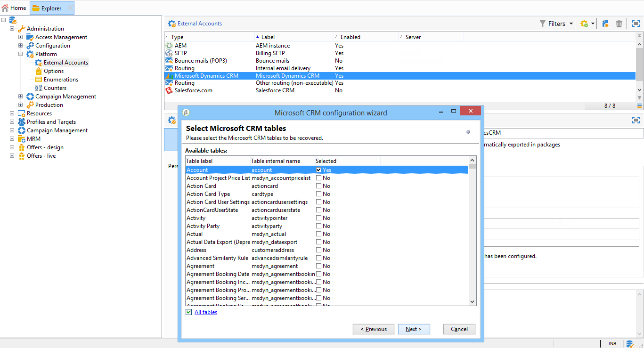Click the Access Management folder icon
The width and height of the screenshot is (644, 348).
pos(30,37)
